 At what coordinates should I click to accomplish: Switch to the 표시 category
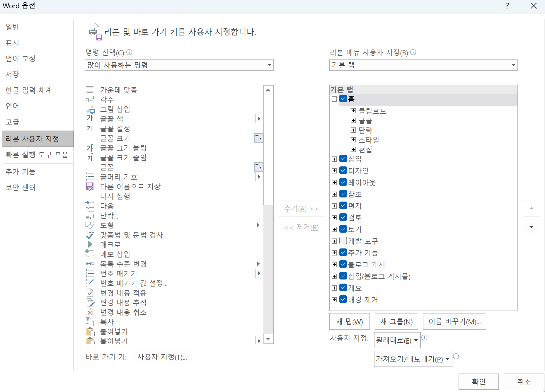(38, 43)
